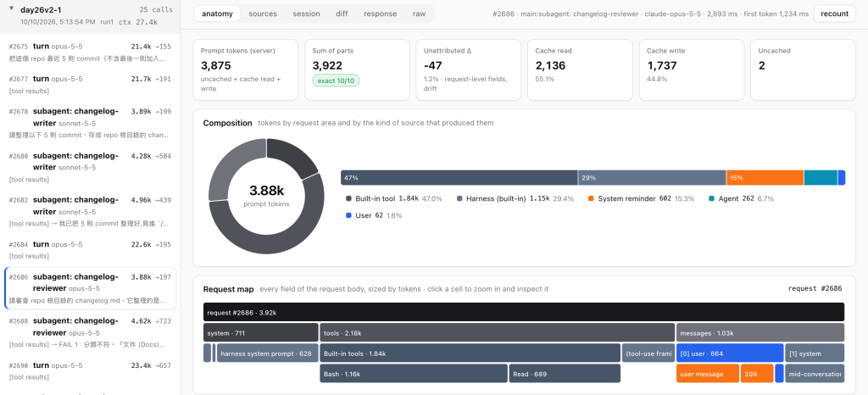
Task: Zoom into the "messages · 1.03k" cell
Action: click(760, 332)
